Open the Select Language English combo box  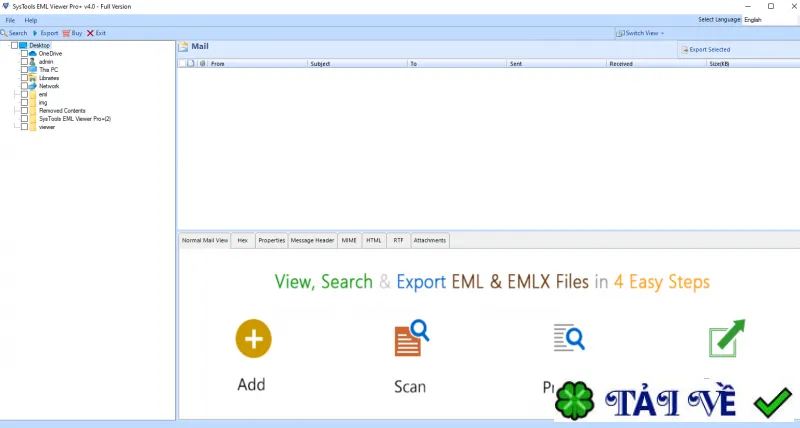point(769,20)
